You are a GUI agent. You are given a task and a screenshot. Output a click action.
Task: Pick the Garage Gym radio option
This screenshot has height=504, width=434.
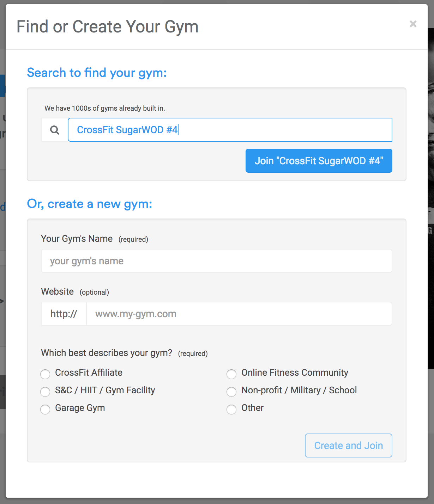click(x=45, y=409)
